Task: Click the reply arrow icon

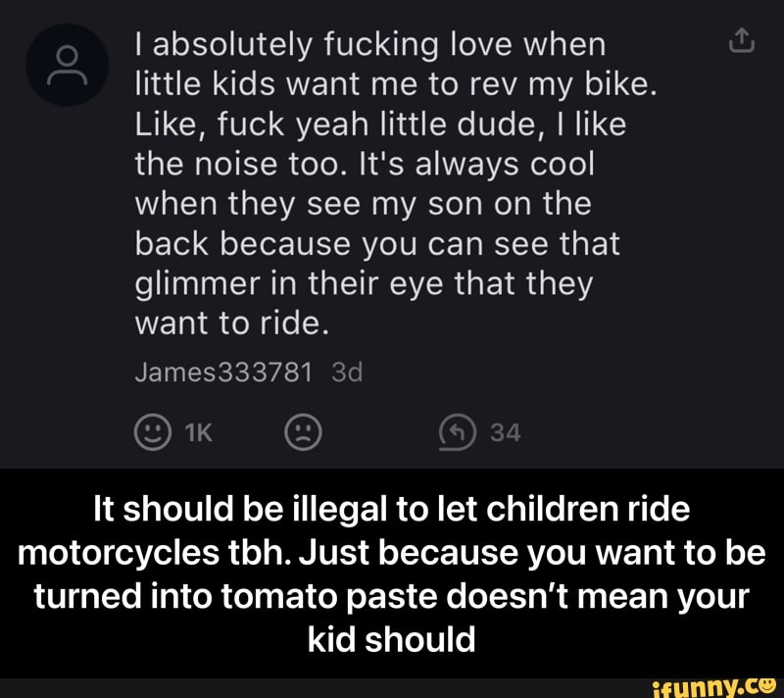Action: (457, 432)
